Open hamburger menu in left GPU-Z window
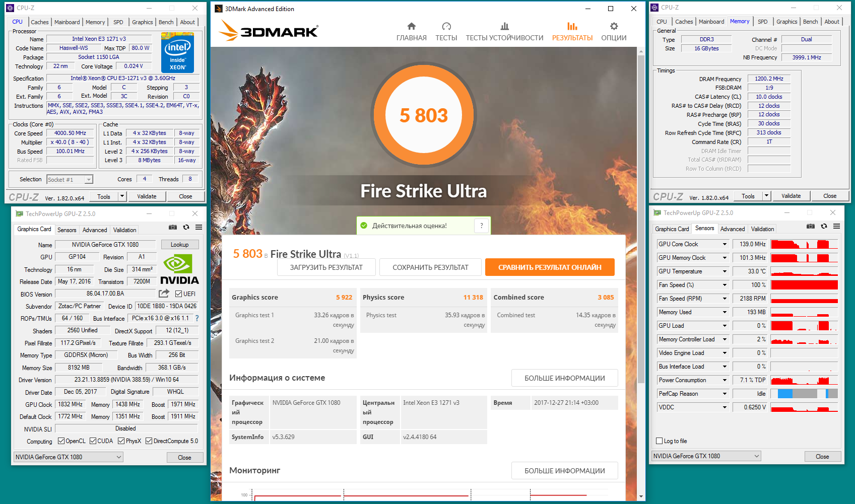Viewport: 855px width, 504px height. 199,227
